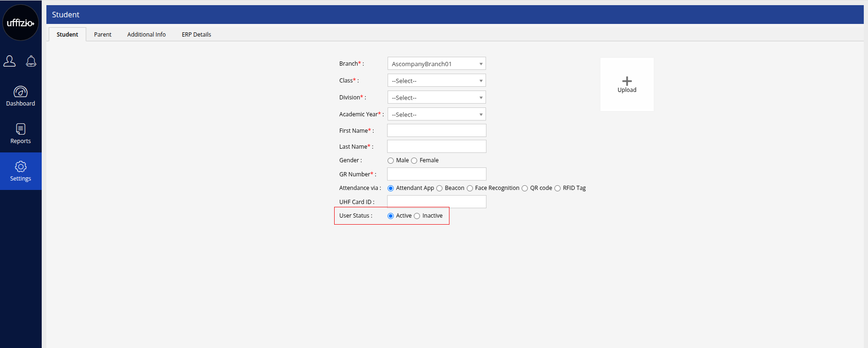Select QR code attendance option
The image size is (868, 348).
click(525, 188)
